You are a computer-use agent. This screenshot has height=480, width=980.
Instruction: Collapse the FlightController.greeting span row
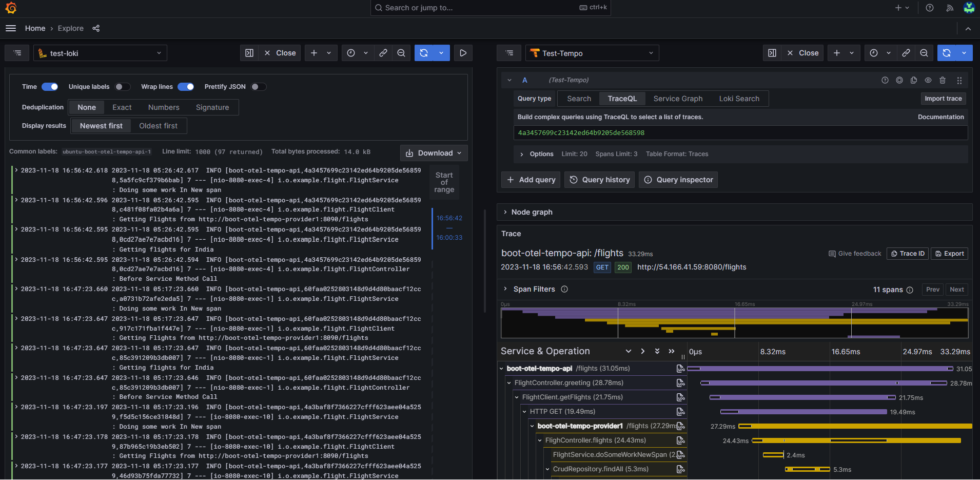click(x=509, y=382)
